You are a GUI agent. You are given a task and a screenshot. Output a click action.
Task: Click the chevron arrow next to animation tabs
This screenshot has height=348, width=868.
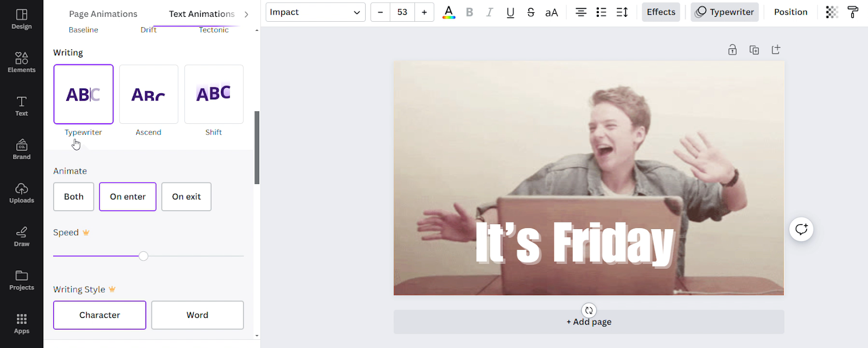coord(246,14)
